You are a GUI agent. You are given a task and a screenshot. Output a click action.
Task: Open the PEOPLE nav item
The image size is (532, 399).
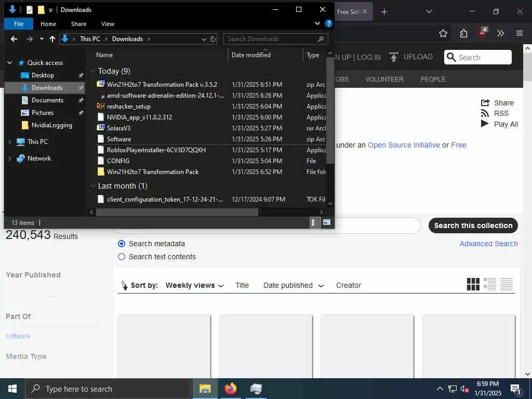(433, 79)
